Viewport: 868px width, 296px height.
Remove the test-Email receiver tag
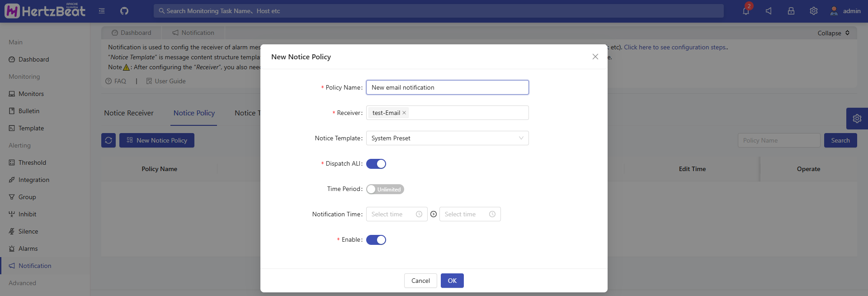pos(404,113)
